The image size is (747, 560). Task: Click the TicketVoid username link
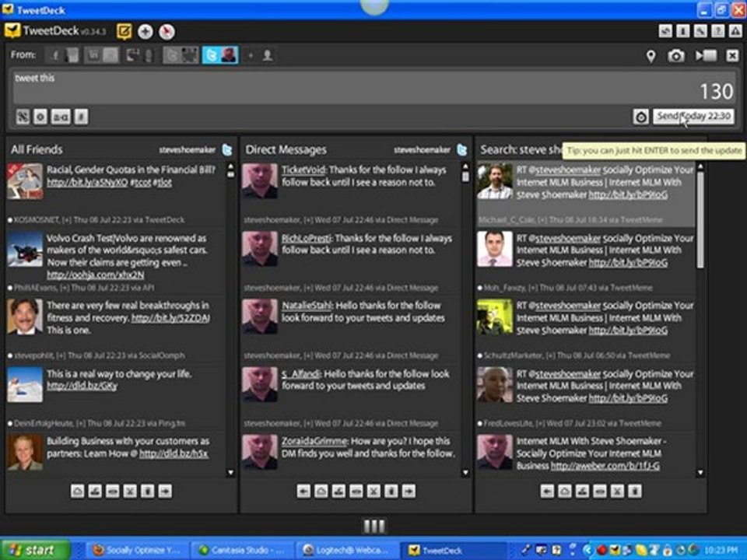303,170
